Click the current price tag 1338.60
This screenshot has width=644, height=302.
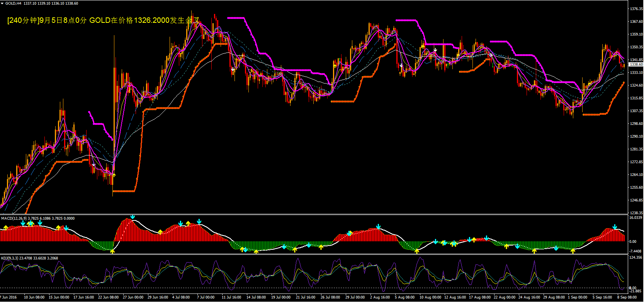pos(636,65)
